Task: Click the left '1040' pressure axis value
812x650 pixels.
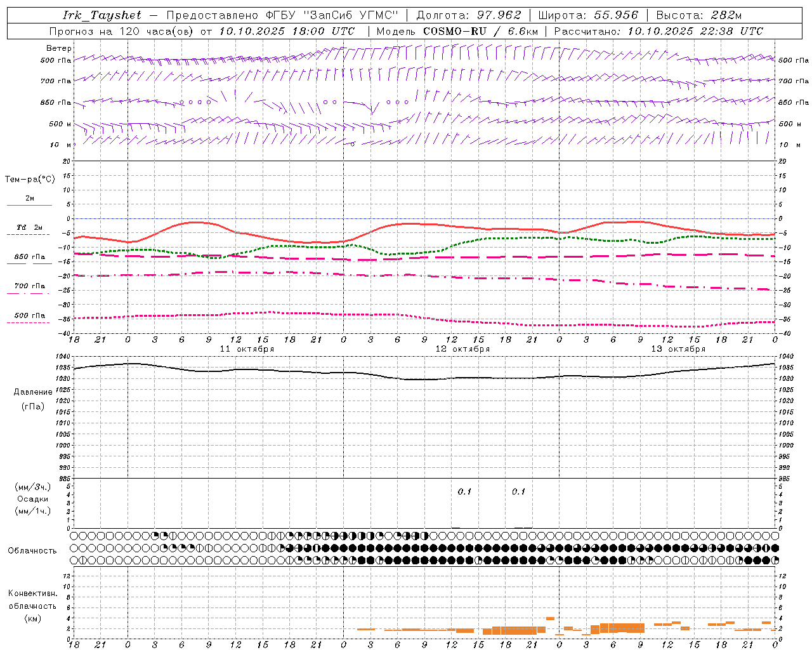Action: [x=63, y=357]
